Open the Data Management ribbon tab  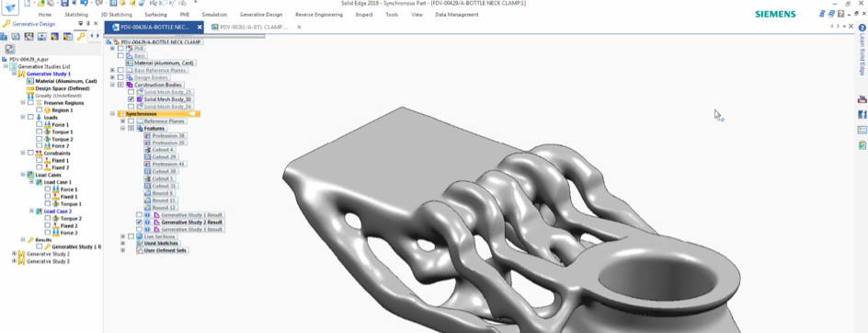click(x=457, y=15)
